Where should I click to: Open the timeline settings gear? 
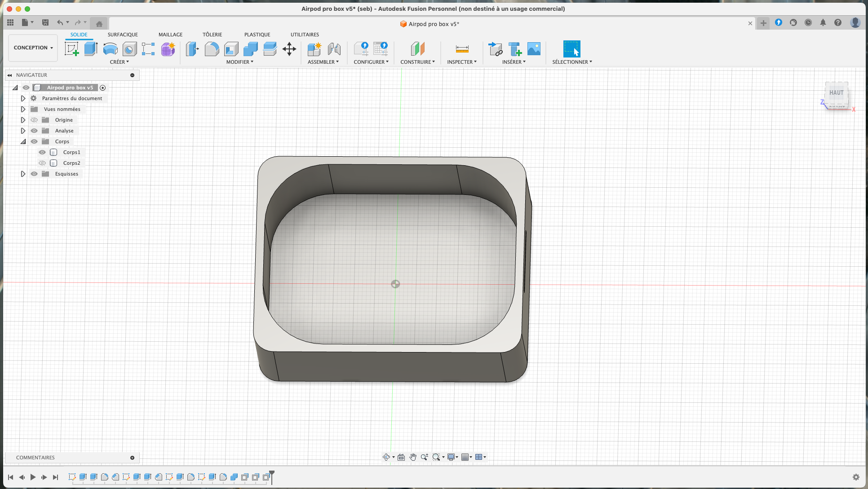click(x=856, y=477)
